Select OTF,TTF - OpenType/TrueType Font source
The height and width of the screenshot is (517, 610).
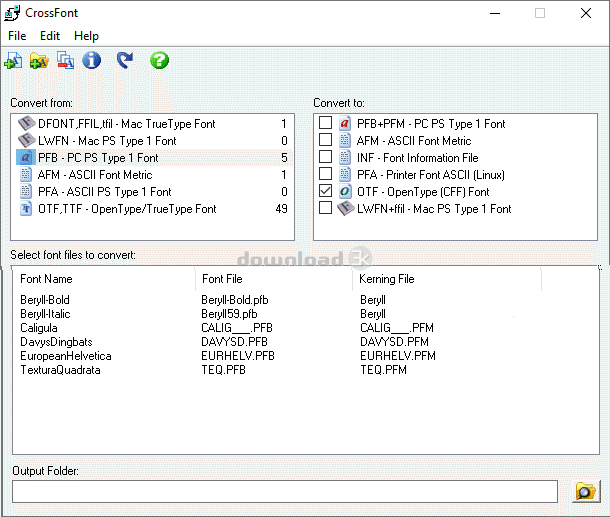tap(118, 209)
